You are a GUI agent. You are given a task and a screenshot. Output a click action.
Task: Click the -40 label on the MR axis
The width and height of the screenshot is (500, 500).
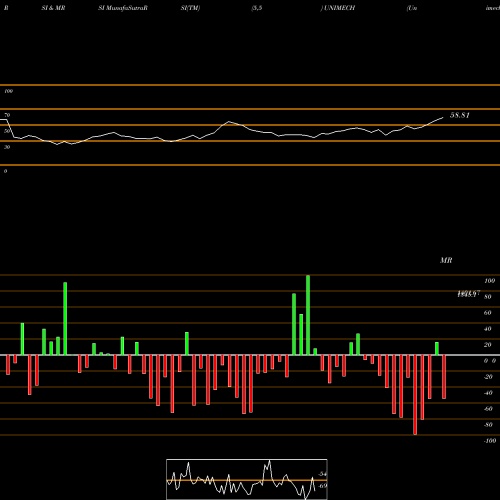488,393
